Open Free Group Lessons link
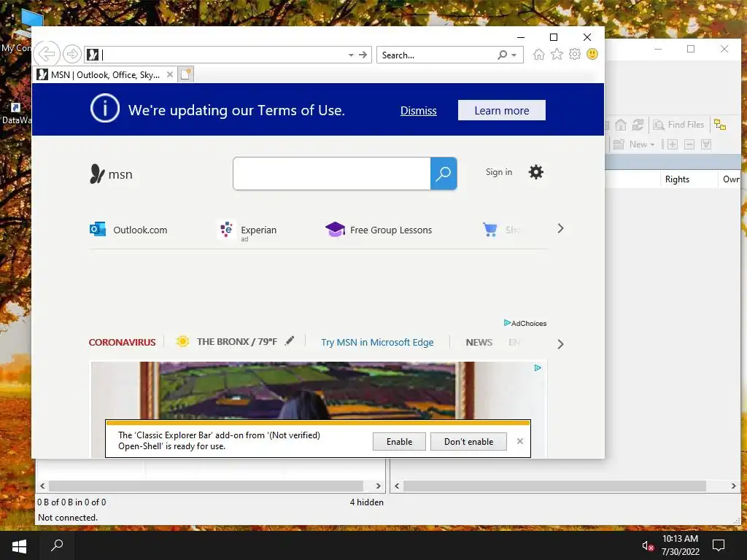The width and height of the screenshot is (747, 560). [x=379, y=230]
